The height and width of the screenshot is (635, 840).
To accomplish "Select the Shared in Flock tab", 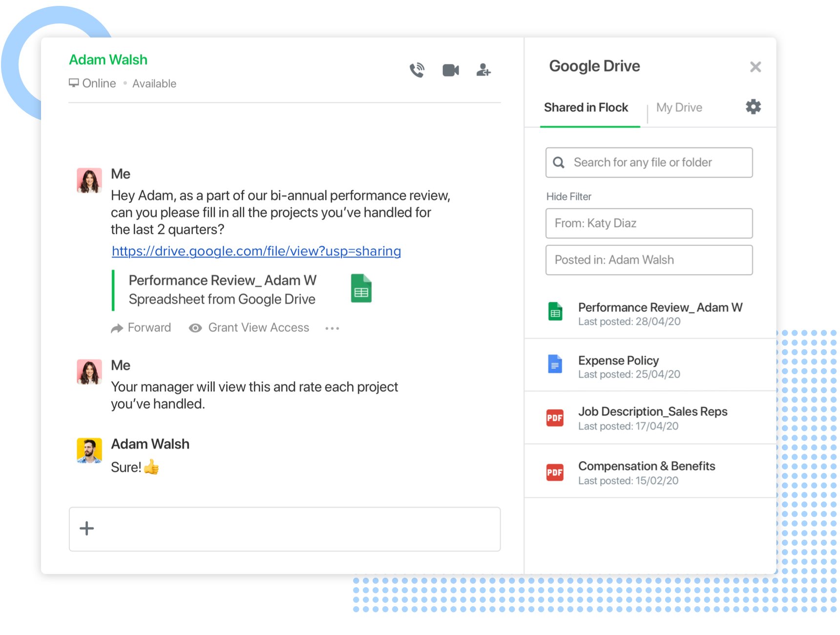I will tap(586, 107).
